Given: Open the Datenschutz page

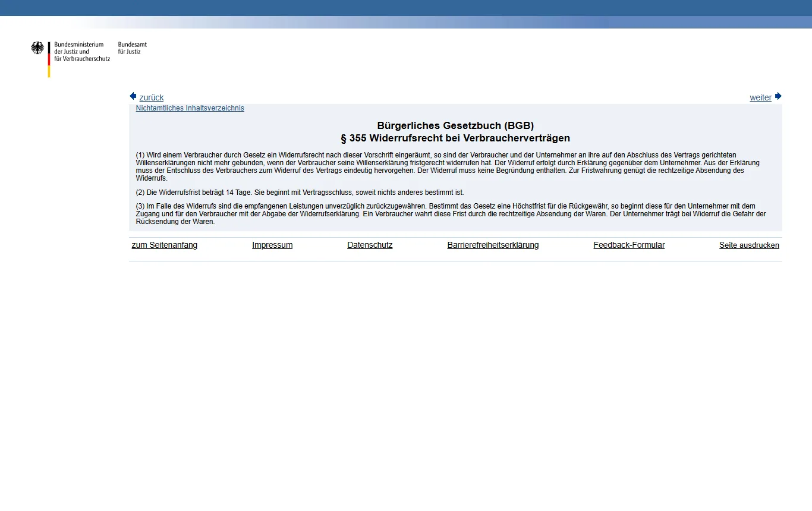Looking at the screenshot, I should [x=370, y=245].
